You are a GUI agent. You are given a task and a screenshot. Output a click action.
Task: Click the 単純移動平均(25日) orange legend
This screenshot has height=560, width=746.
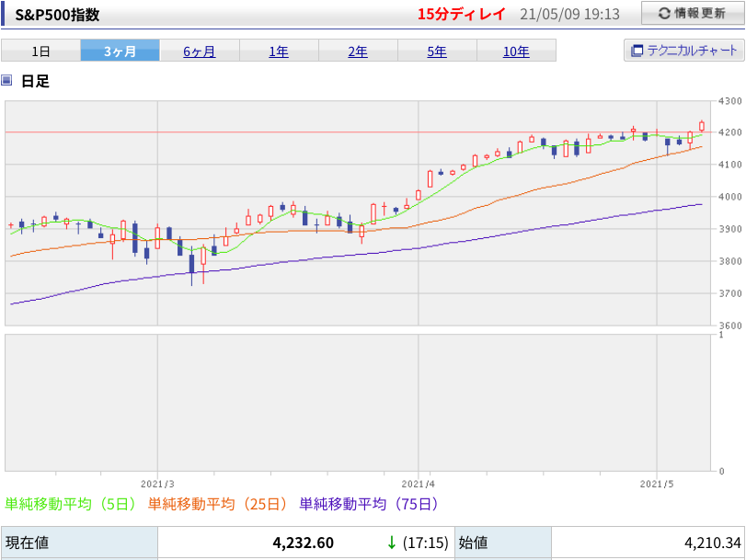pyautogui.click(x=218, y=503)
